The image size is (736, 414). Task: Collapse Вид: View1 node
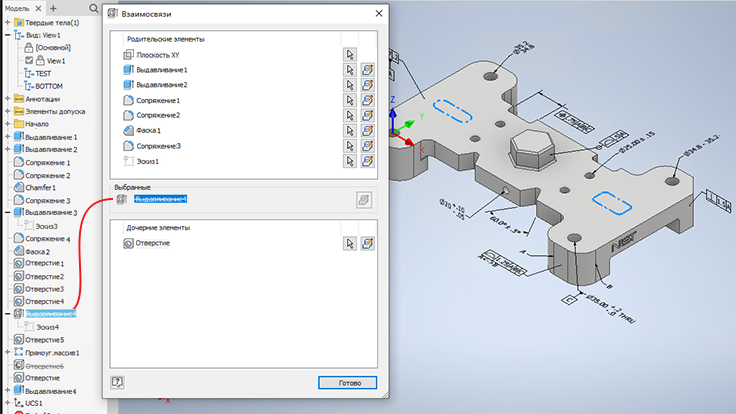pyautogui.click(x=8, y=35)
